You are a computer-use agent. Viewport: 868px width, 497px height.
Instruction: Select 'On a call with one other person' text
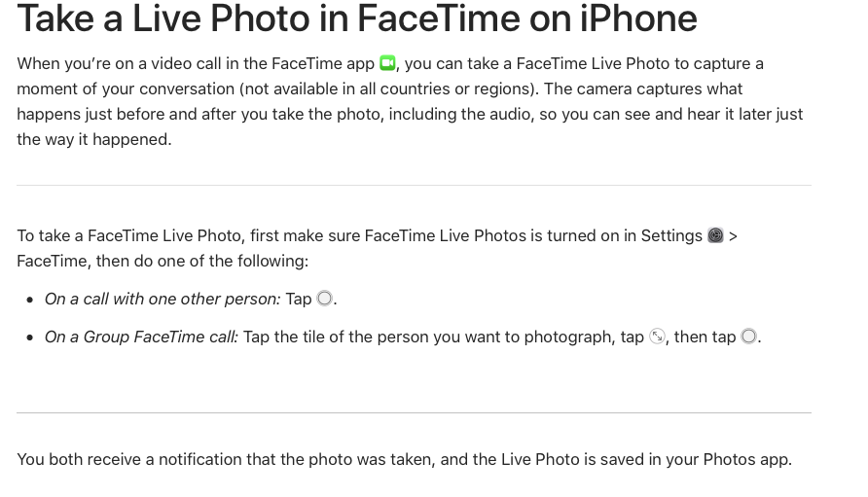coord(162,299)
